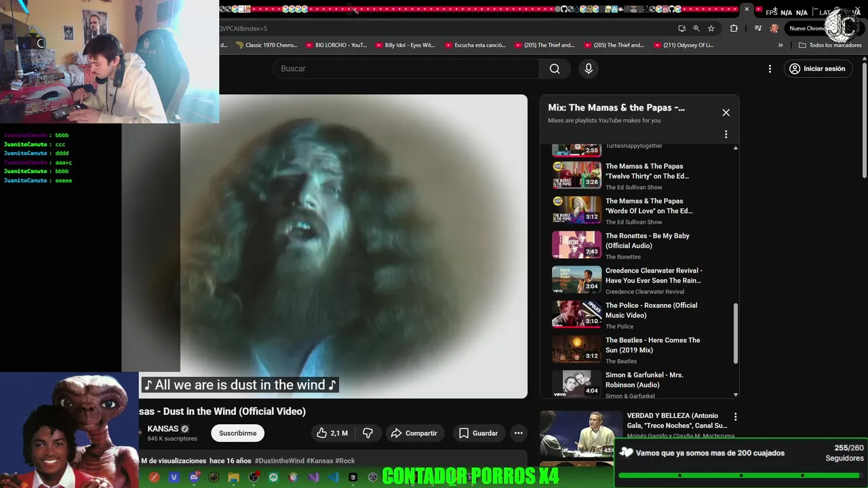Click 'The Ed Sullivan Show' under Twelve Thirty

633,187
